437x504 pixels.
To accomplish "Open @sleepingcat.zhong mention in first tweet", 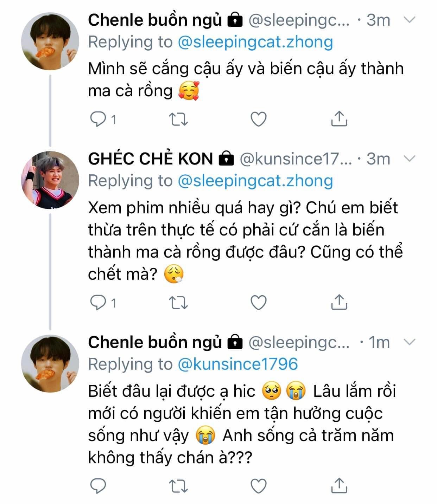I will pos(255,42).
